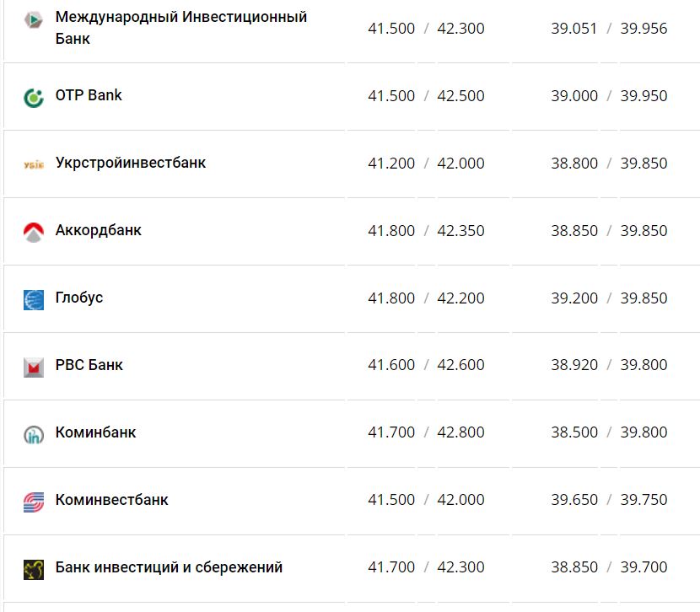Image resolution: width=700 pixels, height=612 pixels.
Task: Select the Аккордбанк bank name
Action: pos(98,230)
